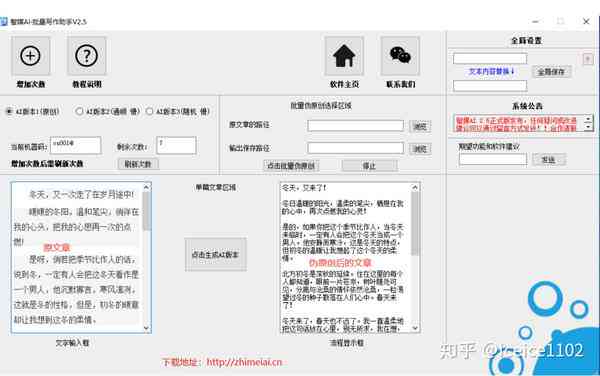This screenshot has height=376, width=600.
Task: Click the 增加次数 plus icon
Action: click(x=31, y=56)
